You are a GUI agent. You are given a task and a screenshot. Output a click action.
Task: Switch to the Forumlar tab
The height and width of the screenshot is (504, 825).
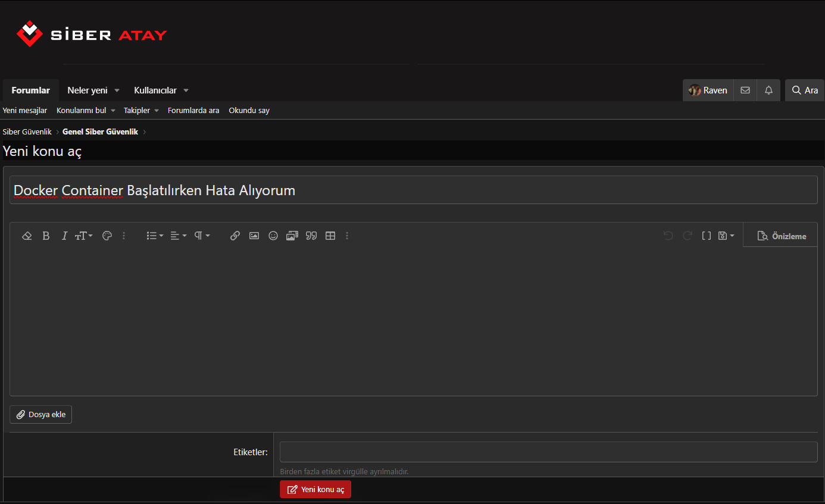31,90
